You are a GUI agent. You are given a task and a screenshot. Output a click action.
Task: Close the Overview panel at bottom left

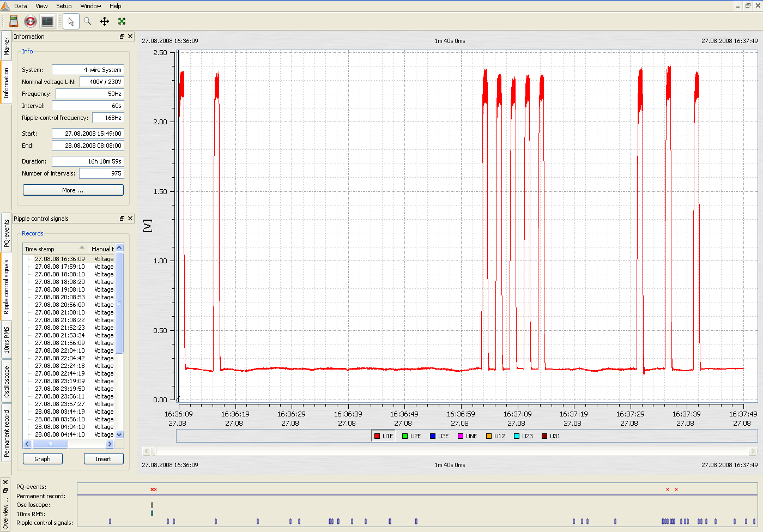pyautogui.click(x=5, y=482)
